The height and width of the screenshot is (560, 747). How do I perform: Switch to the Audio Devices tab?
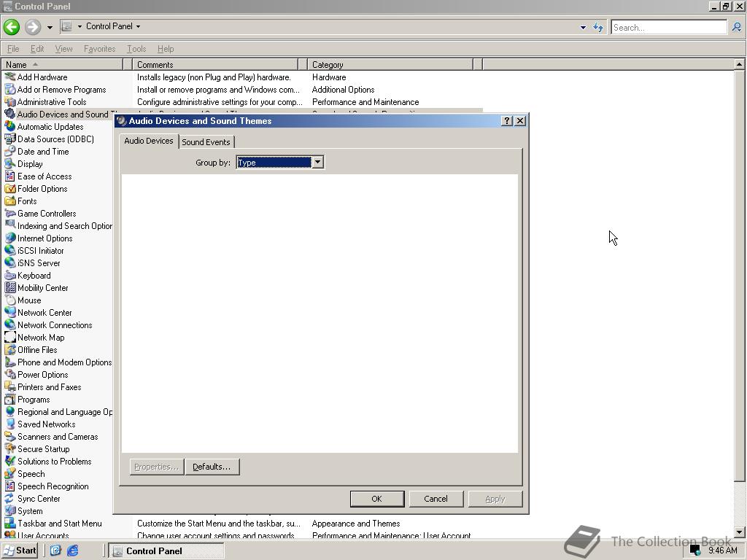[149, 141]
